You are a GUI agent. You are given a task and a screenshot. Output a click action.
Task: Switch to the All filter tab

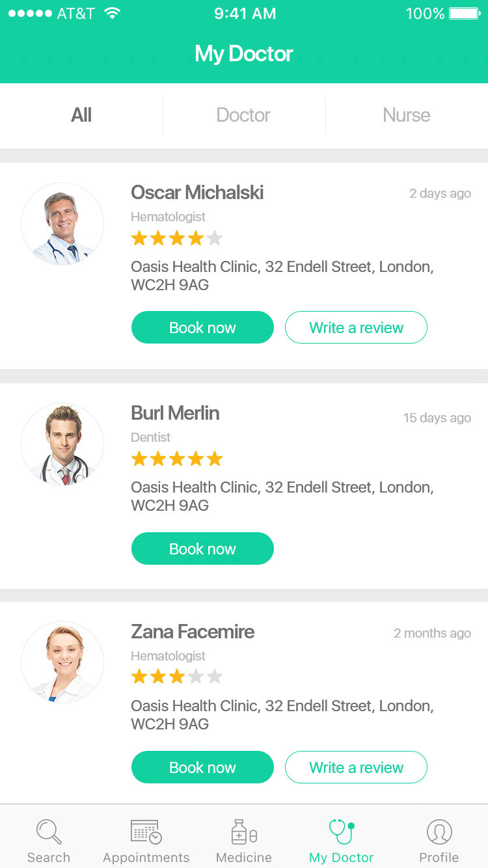tap(81, 115)
